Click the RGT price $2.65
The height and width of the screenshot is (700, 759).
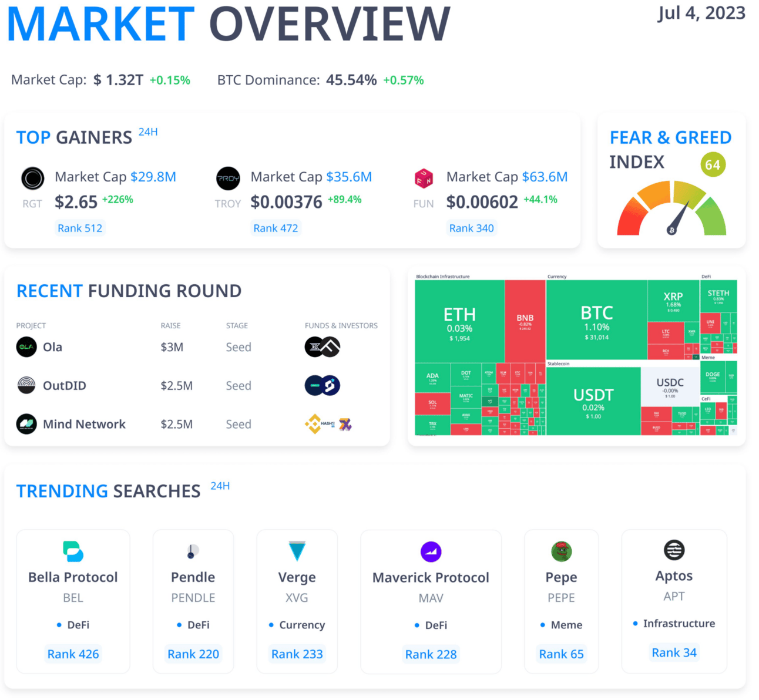tap(76, 202)
